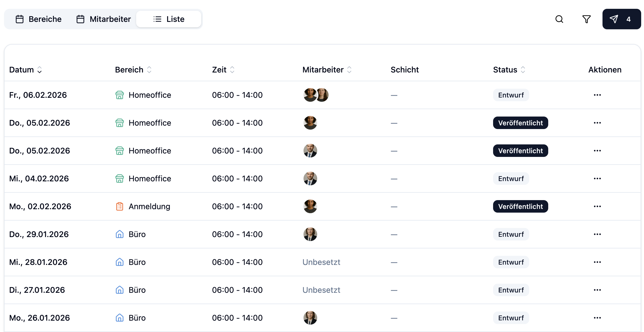The height and width of the screenshot is (332, 644).
Task: Open actions menu for Mo., 02.02.2026 row
Action: (597, 206)
